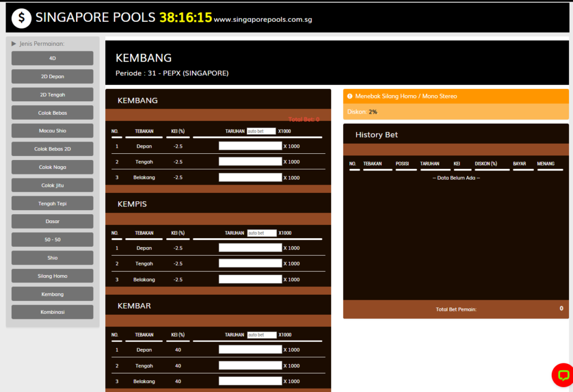Click the KEMBAR Tengah bet input

click(250, 365)
